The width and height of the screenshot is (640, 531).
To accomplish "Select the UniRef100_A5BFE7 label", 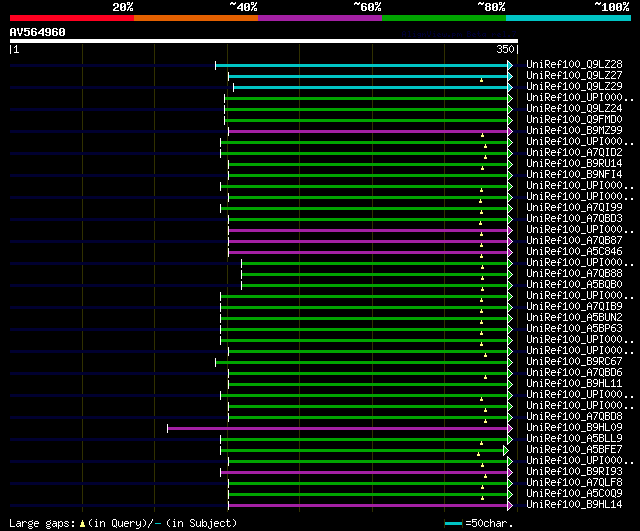I will 574,450.
